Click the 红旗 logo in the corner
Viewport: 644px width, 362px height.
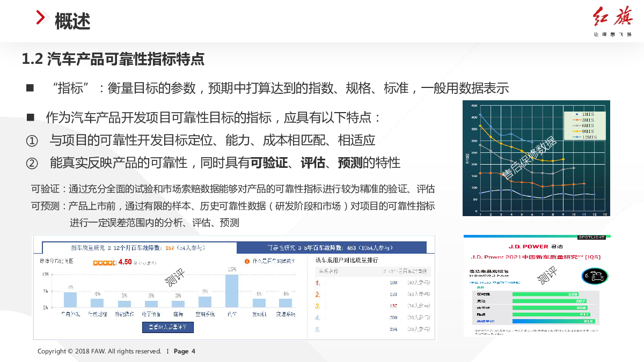(x=612, y=21)
